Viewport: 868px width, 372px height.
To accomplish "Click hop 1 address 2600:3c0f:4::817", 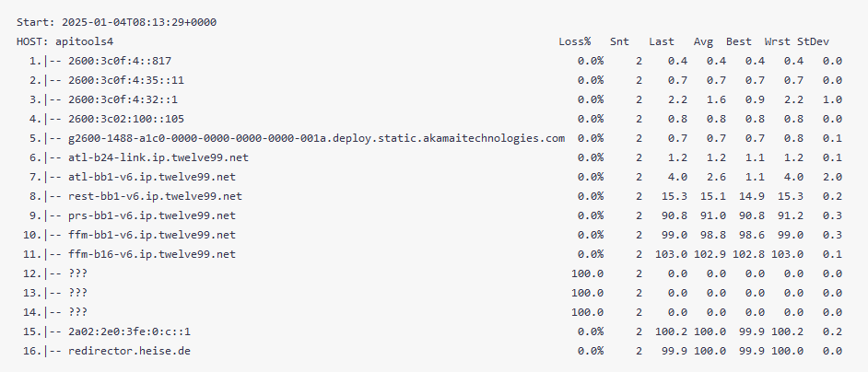I will [x=123, y=61].
